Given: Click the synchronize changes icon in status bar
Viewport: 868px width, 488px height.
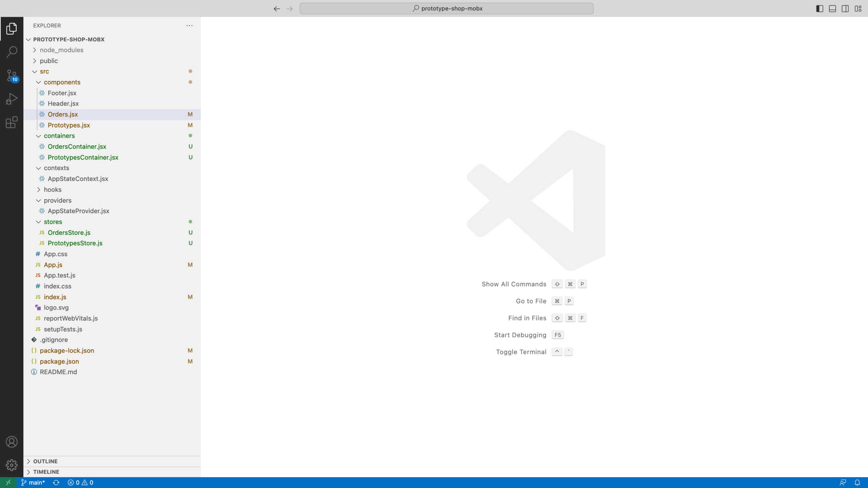Looking at the screenshot, I should [56, 483].
